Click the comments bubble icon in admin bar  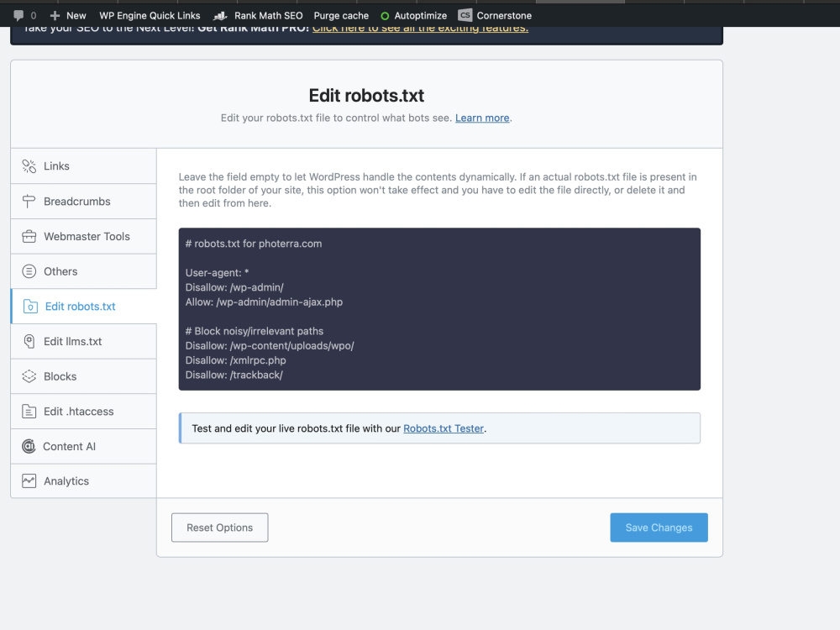[x=18, y=15]
